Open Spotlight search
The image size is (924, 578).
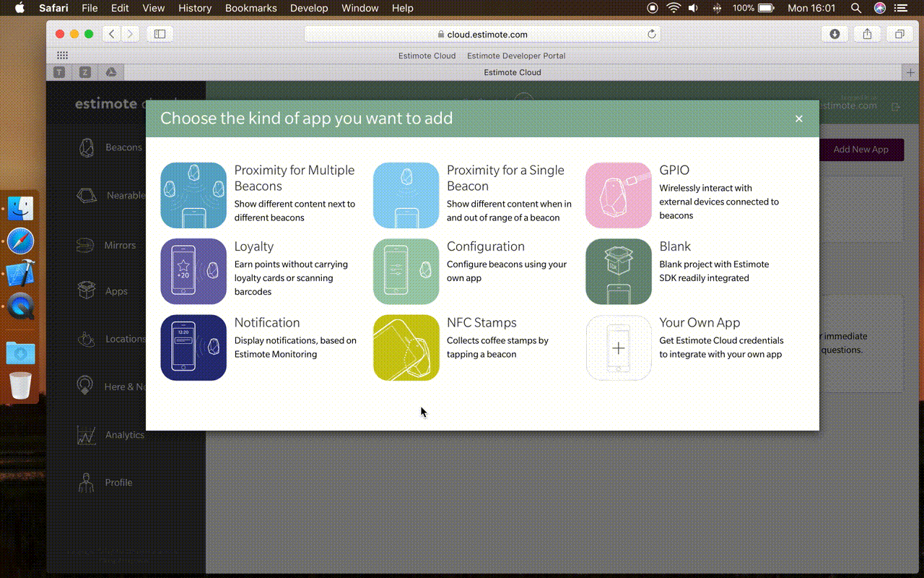pos(856,8)
